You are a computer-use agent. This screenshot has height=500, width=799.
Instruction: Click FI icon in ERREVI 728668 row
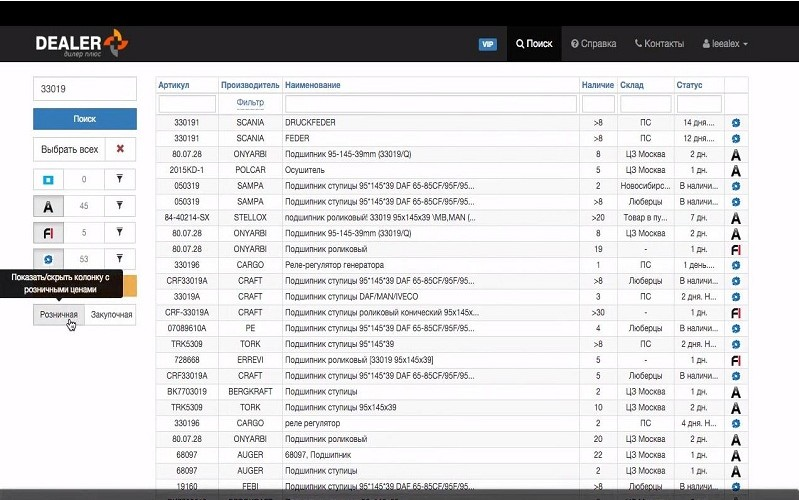(736, 361)
